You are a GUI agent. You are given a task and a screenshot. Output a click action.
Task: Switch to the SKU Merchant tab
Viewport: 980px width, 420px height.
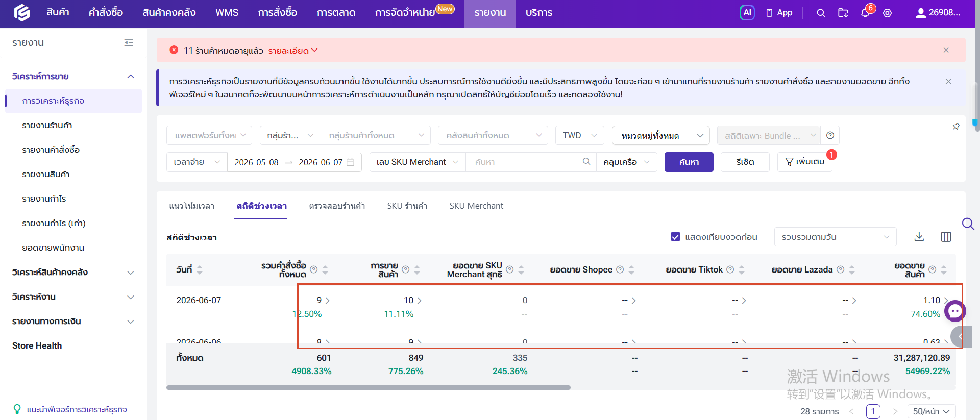click(476, 206)
